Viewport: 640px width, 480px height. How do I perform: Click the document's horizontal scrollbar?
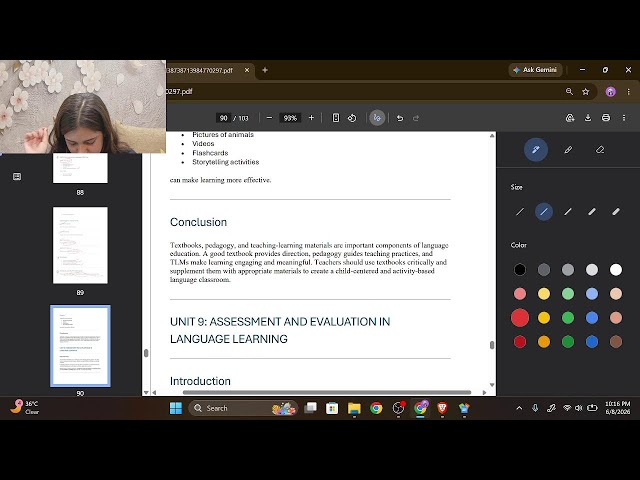pyautogui.click(x=327, y=392)
